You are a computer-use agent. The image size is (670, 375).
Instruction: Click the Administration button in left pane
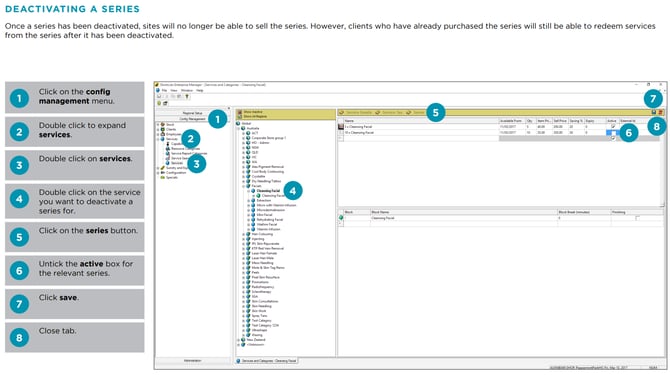tap(192, 361)
